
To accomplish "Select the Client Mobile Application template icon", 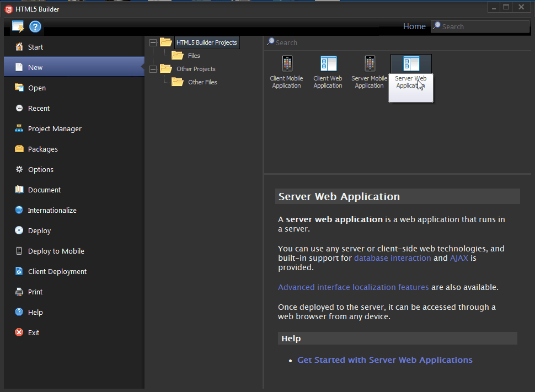I will (x=287, y=63).
